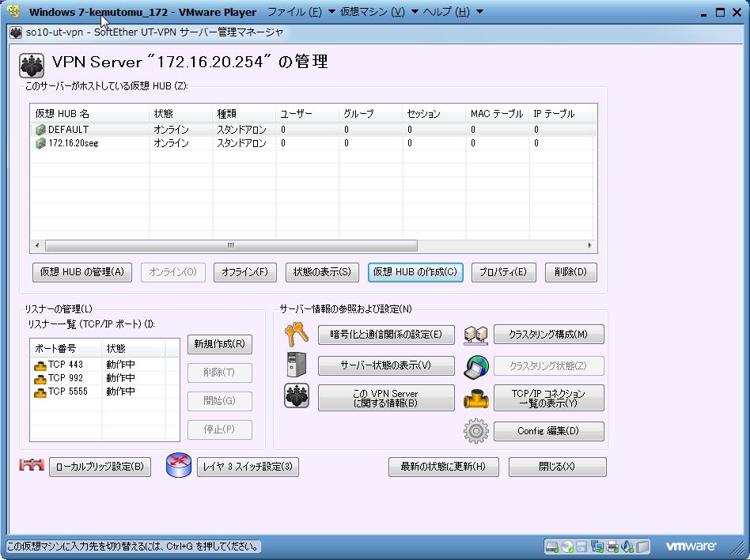Select the TCP 992 listener icon
This screenshot has width=750, height=560.
click(x=40, y=379)
